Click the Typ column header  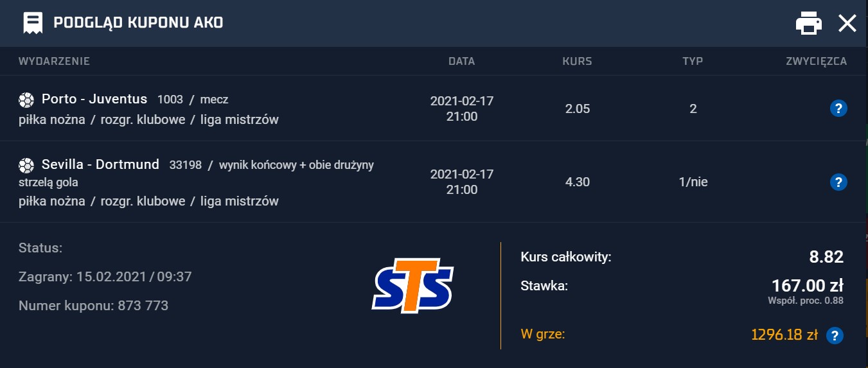[x=693, y=62]
